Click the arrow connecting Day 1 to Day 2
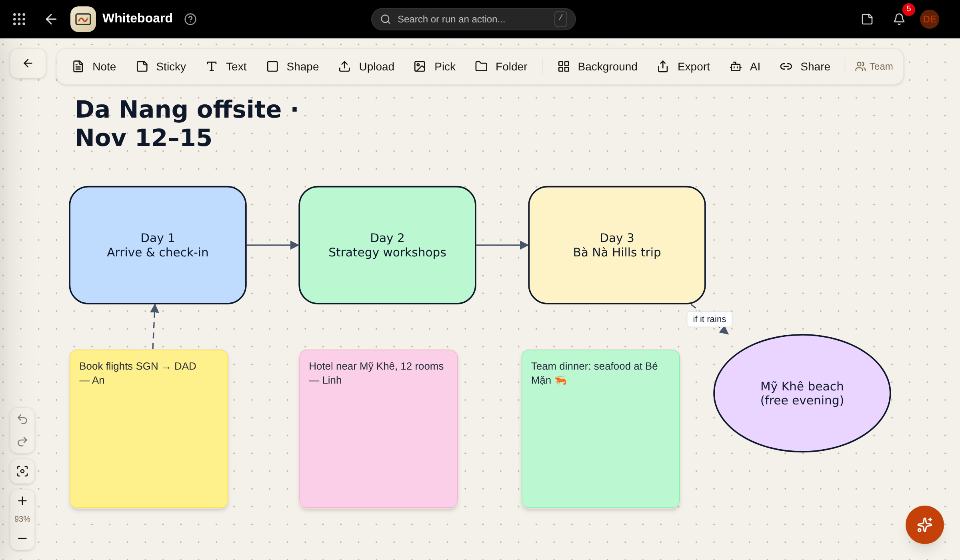The height and width of the screenshot is (560, 960). 273,245
